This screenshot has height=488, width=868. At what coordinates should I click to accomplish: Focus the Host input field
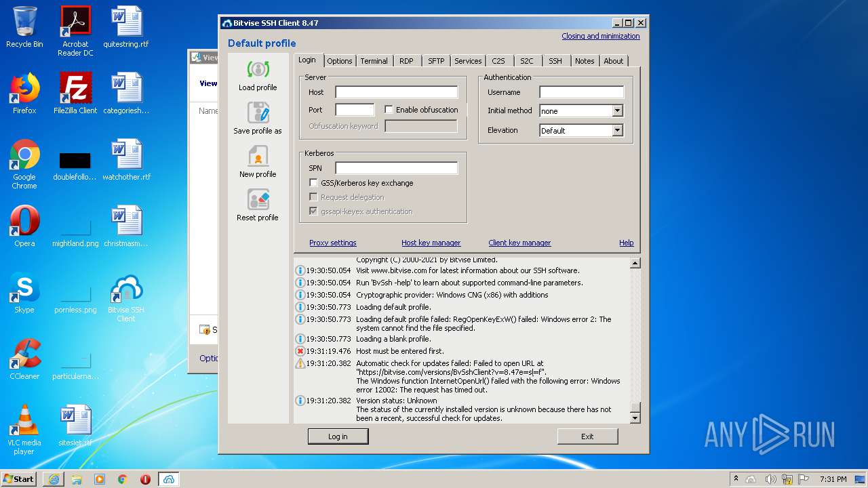397,92
